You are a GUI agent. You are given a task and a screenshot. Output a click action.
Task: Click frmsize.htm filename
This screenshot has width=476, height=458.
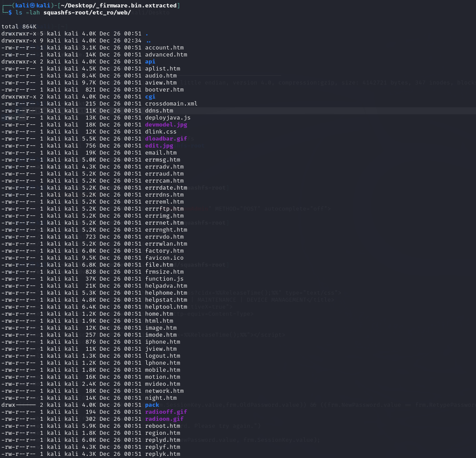(x=164, y=272)
